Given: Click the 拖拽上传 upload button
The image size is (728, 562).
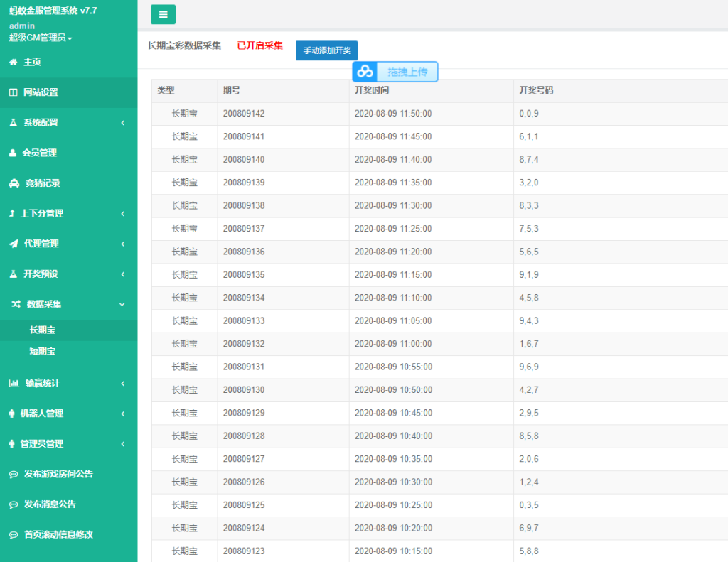Looking at the screenshot, I should tap(407, 72).
